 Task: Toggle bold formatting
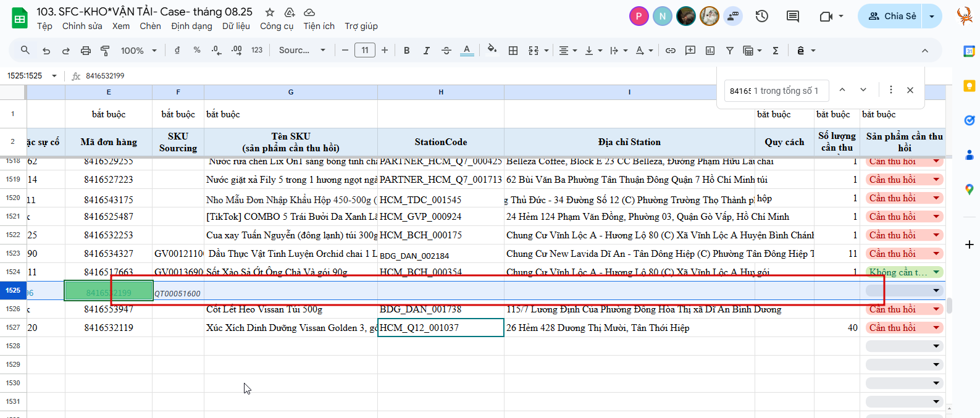(407, 51)
